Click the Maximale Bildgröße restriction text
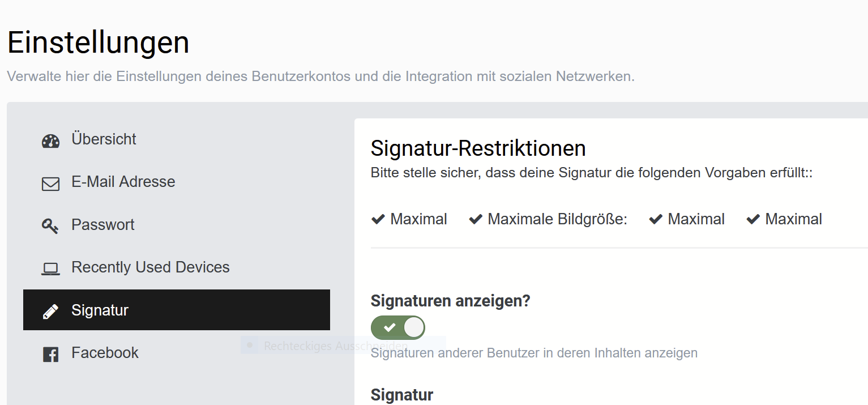 pos(558,219)
